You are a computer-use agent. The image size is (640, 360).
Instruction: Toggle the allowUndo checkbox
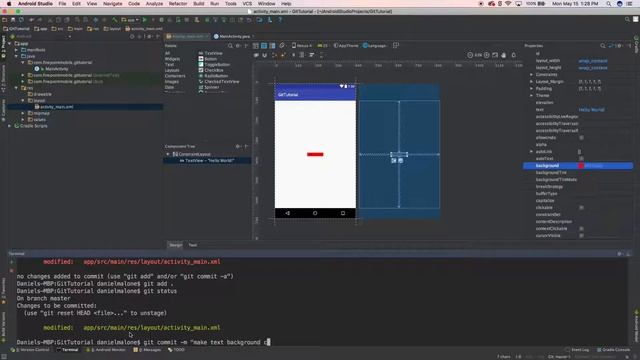pyautogui.click(x=581, y=138)
